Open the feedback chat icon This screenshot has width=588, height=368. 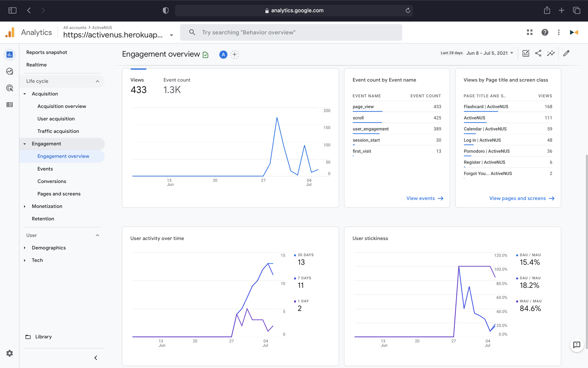click(x=577, y=345)
